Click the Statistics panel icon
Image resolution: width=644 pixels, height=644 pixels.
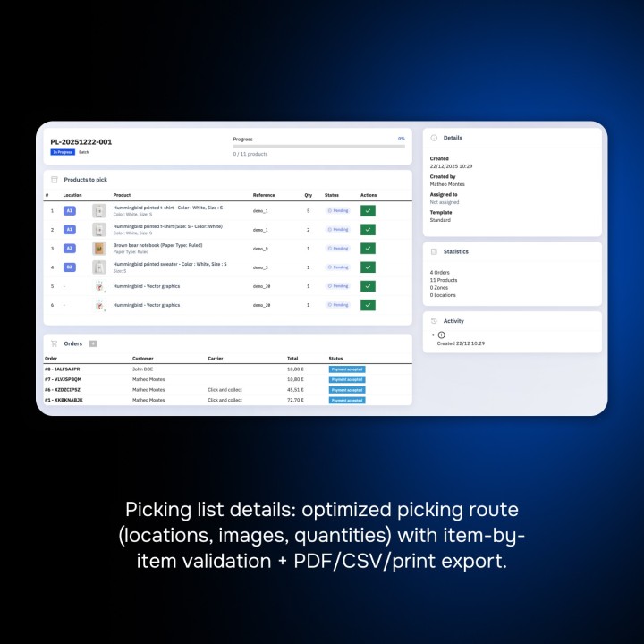[x=434, y=251]
